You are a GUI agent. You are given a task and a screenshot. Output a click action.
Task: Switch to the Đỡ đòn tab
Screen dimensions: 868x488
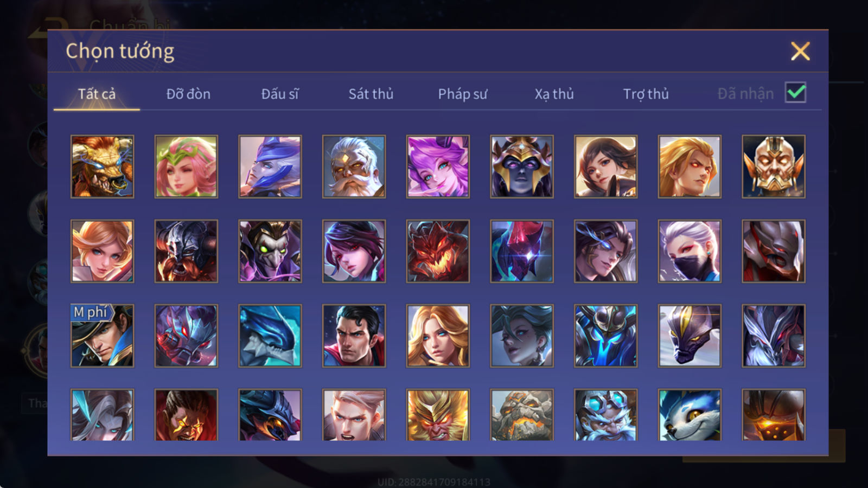click(x=188, y=94)
